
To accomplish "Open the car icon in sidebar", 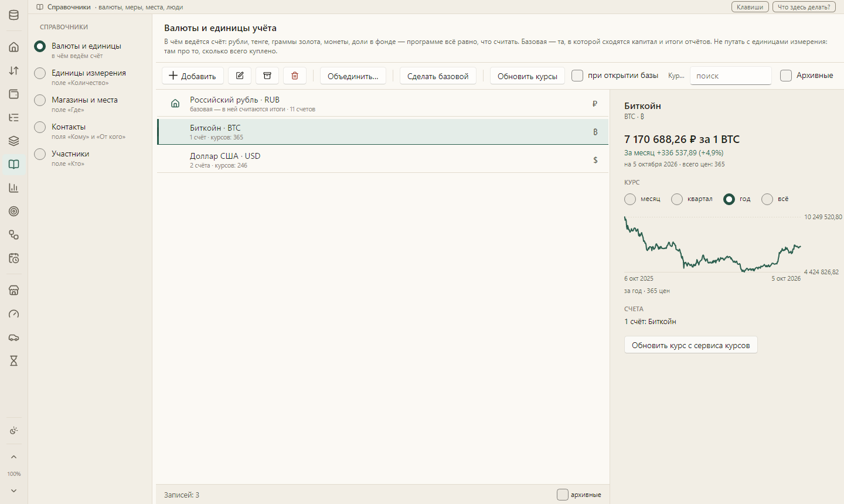I will click(14, 337).
